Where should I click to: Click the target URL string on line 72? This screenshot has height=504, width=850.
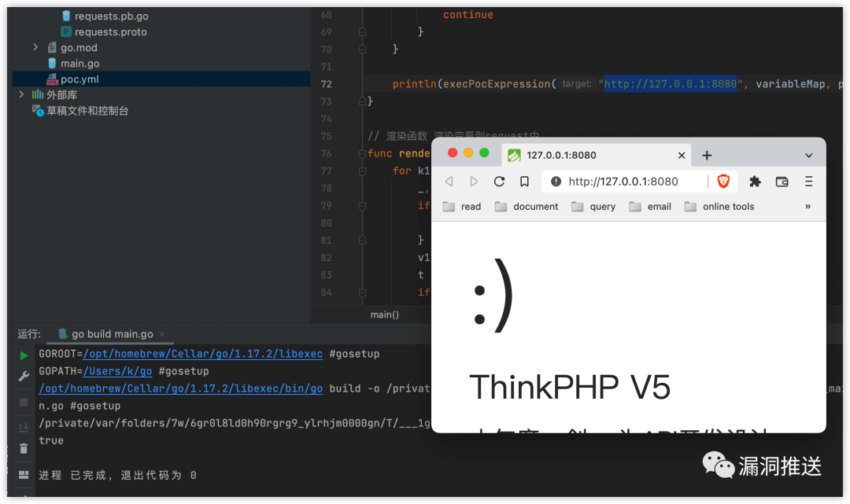pyautogui.click(x=670, y=84)
